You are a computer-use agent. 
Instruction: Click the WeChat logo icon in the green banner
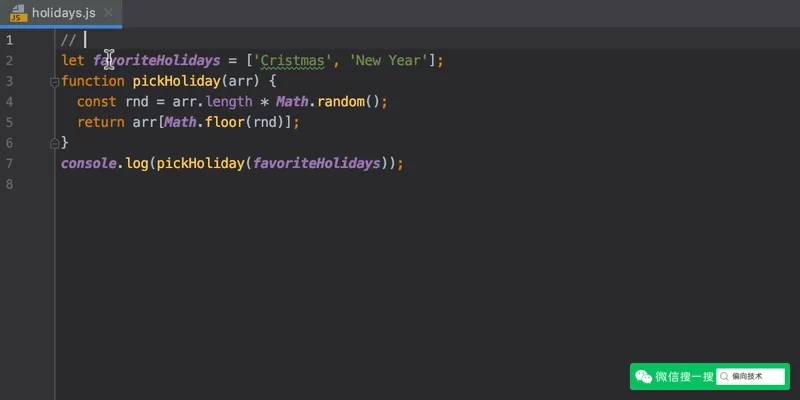[643, 377]
